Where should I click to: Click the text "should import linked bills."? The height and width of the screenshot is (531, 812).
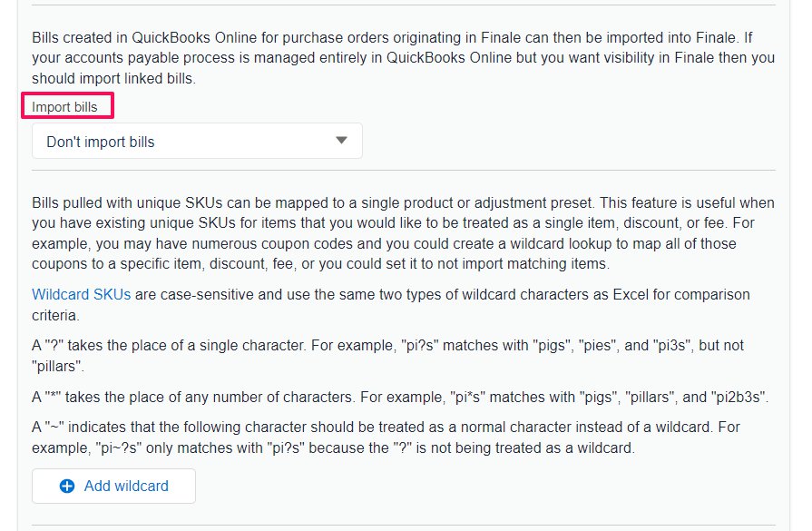pos(114,78)
